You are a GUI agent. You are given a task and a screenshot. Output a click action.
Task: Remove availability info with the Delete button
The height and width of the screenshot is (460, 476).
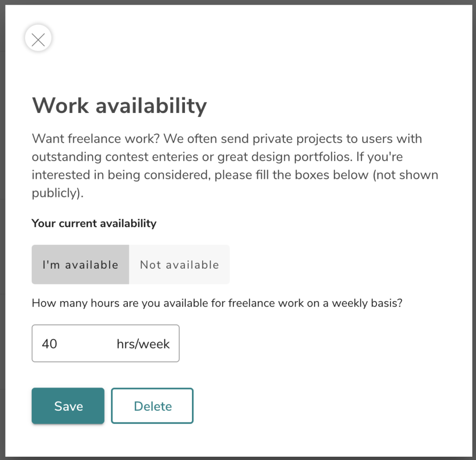(x=152, y=406)
